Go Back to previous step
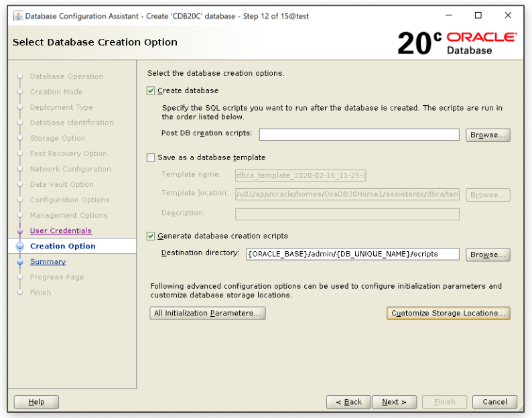 coord(348,402)
